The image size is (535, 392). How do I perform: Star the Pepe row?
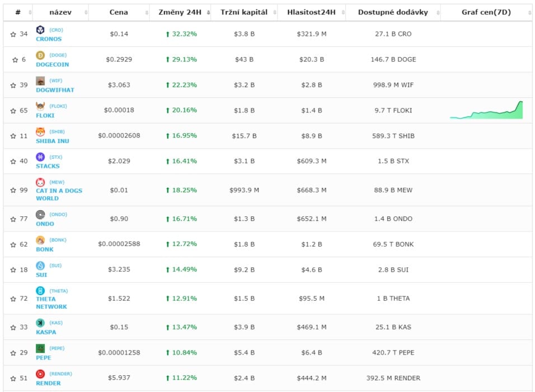point(13,353)
